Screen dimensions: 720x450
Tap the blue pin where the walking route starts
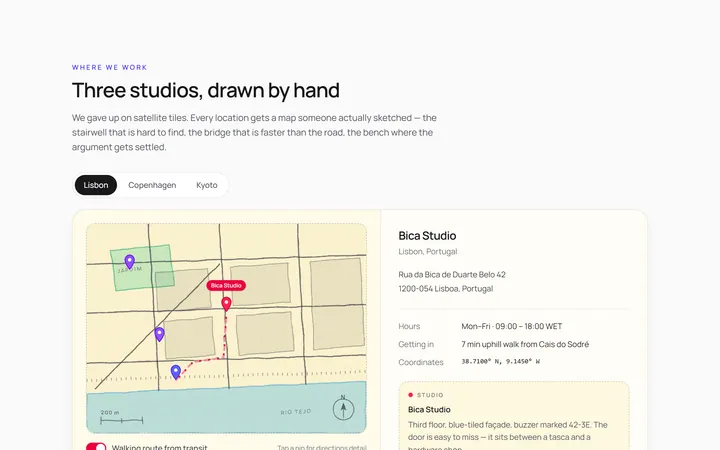click(175, 372)
